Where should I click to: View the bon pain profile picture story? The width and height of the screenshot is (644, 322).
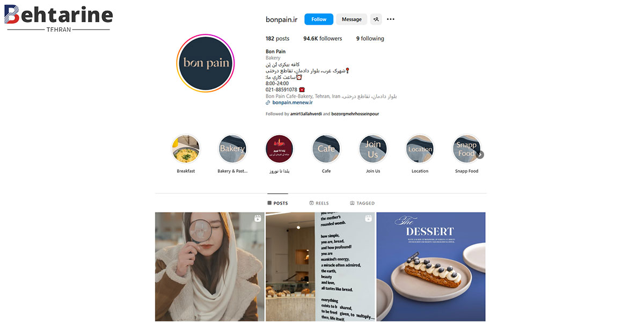tap(206, 63)
